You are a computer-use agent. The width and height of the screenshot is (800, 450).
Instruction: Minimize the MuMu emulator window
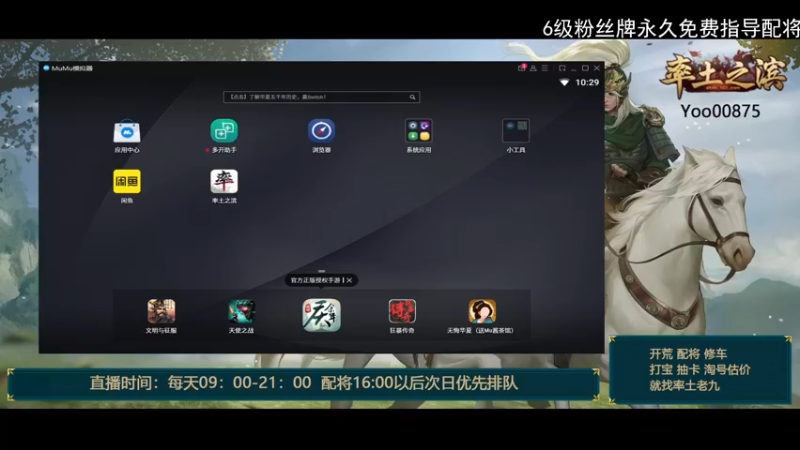click(x=574, y=68)
